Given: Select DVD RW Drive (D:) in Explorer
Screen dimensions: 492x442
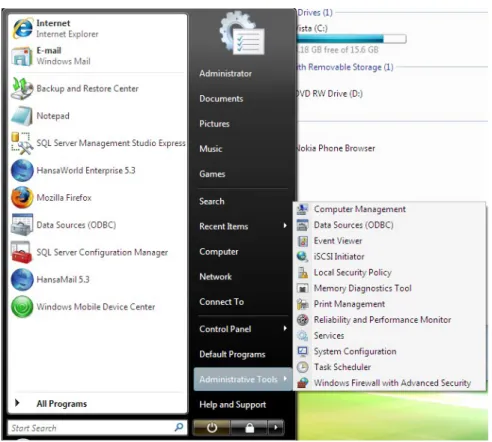Looking at the screenshot, I should coord(329,94).
